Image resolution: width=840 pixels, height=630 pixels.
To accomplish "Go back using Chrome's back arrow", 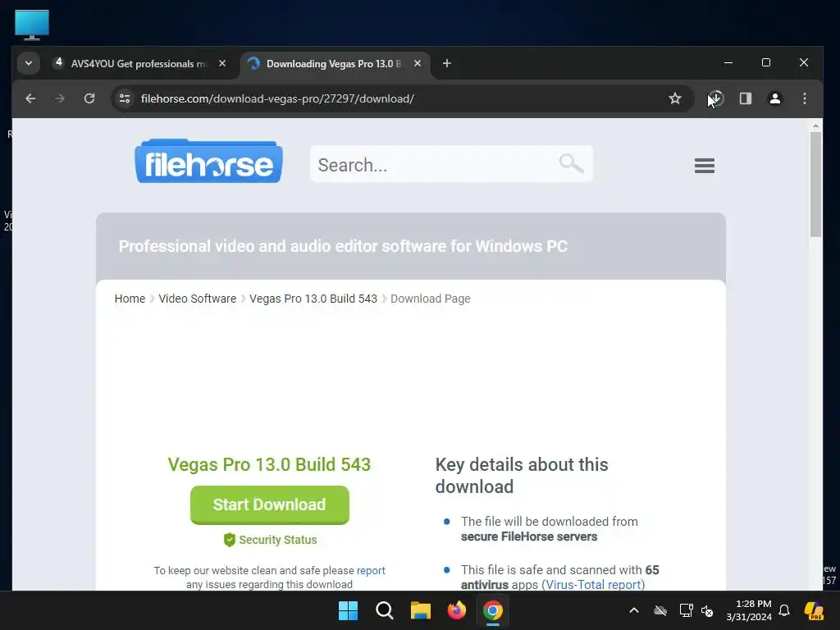I will click(30, 98).
